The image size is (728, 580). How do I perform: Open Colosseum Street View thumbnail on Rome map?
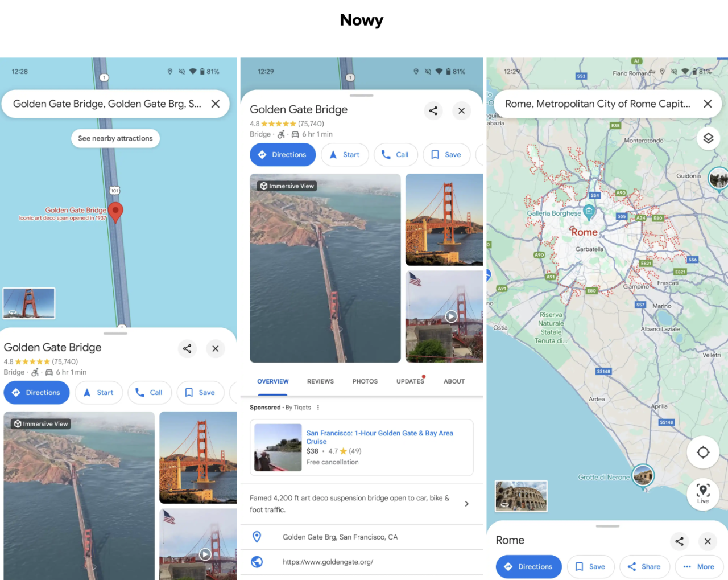click(521, 496)
